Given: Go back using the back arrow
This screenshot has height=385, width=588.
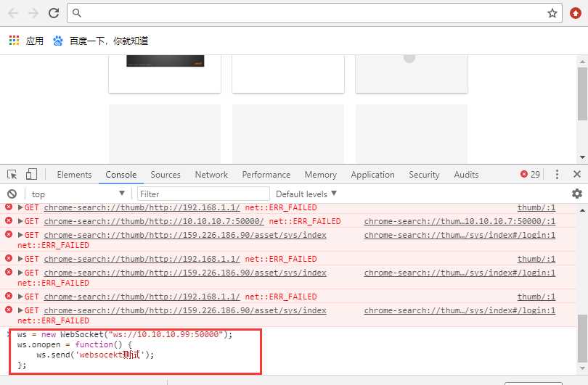Looking at the screenshot, I should click(x=13, y=13).
